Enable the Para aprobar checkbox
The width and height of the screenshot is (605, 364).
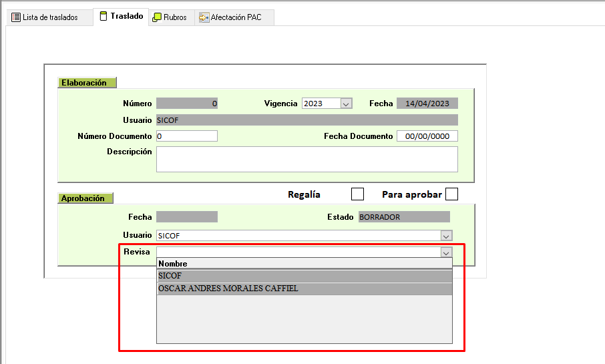[x=452, y=194]
